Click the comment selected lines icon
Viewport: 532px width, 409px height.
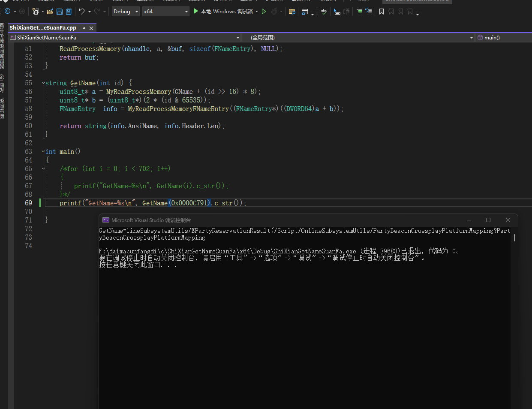tap(359, 12)
